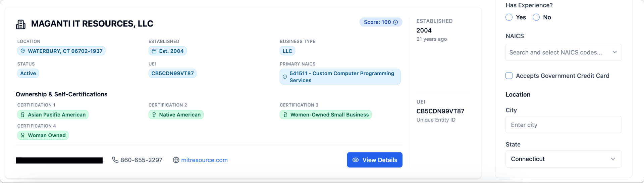644x183 pixels.
Task: Click the Woman Owned certification badge
Action: (43, 135)
